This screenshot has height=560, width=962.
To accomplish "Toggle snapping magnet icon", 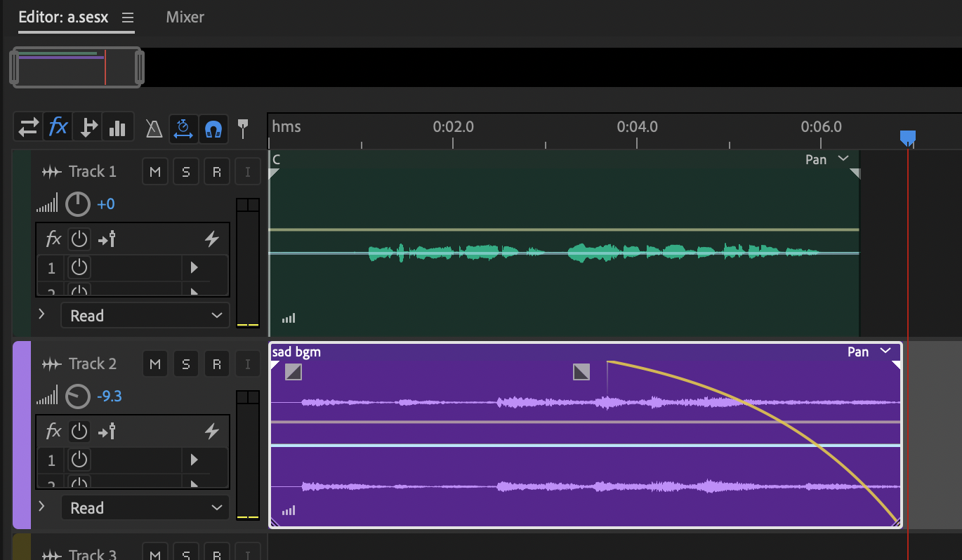I will click(x=213, y=128).
